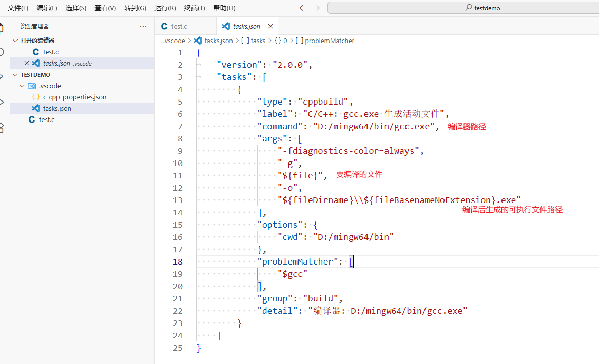
Task: Close the tasks.json tab
Action: [270, 26]
